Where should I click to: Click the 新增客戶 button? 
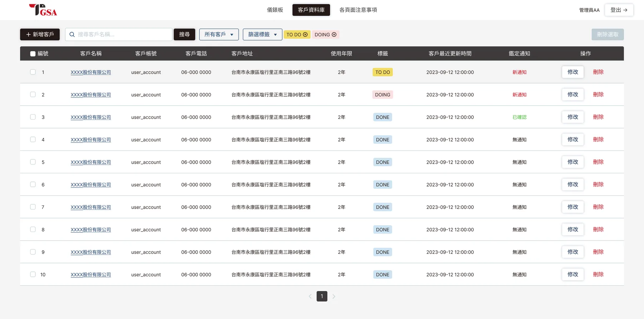tap(40, 34)
